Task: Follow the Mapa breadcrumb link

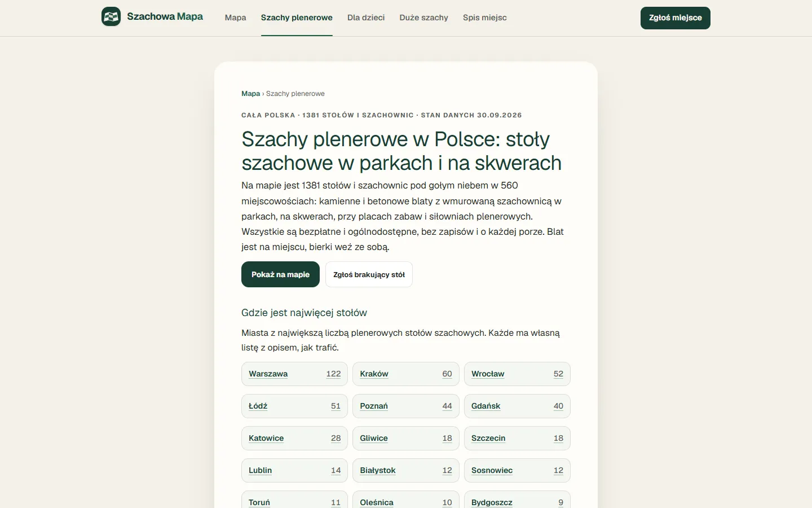Action: pos(250,94)
